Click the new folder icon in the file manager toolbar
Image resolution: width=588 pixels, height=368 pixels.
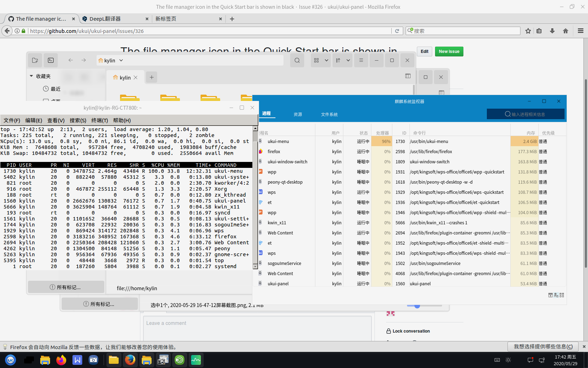click(35, 60)
